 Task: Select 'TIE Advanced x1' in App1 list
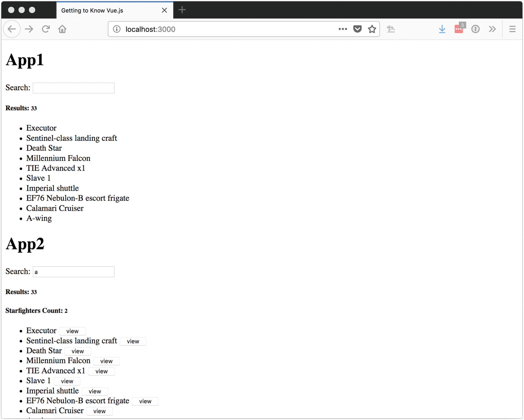coord(56,168)
